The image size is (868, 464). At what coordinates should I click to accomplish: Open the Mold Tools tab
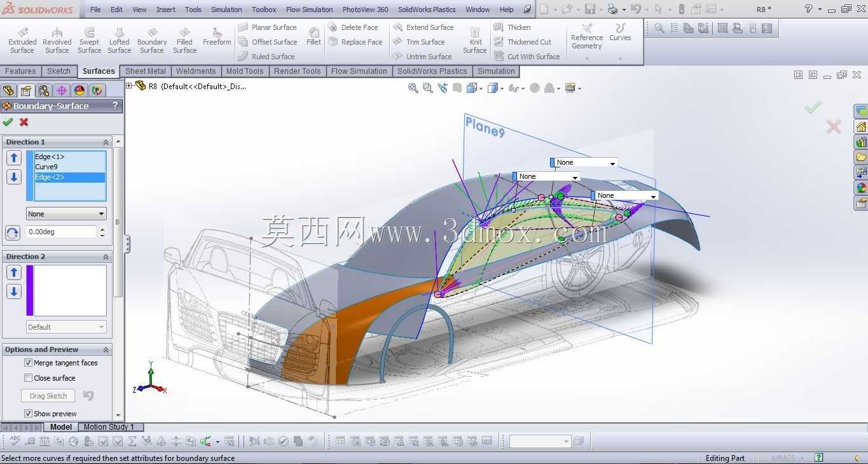tap(245, 71)
